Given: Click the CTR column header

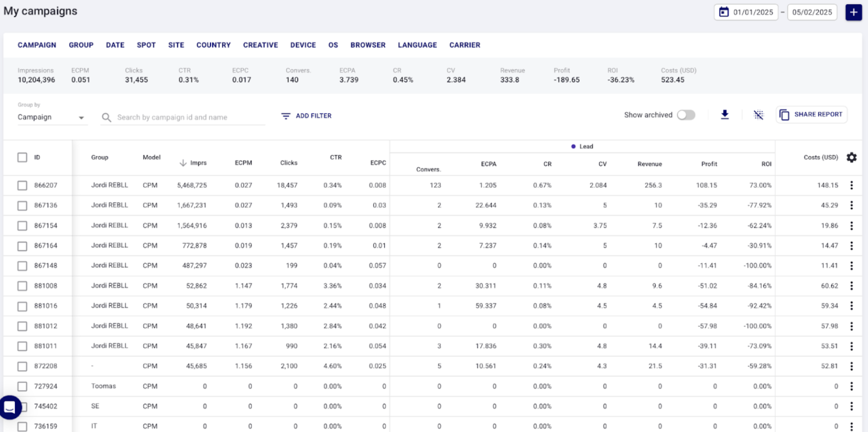Looking at the screenshot, I should [x=336, y=157].
